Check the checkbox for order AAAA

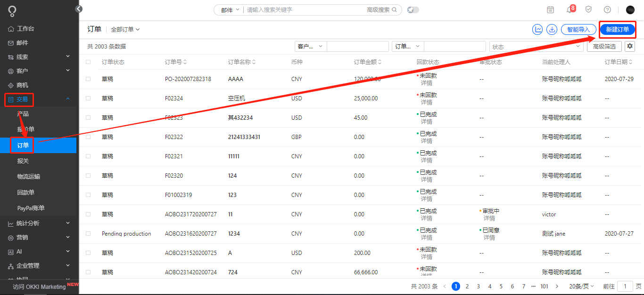click(88, 79)
